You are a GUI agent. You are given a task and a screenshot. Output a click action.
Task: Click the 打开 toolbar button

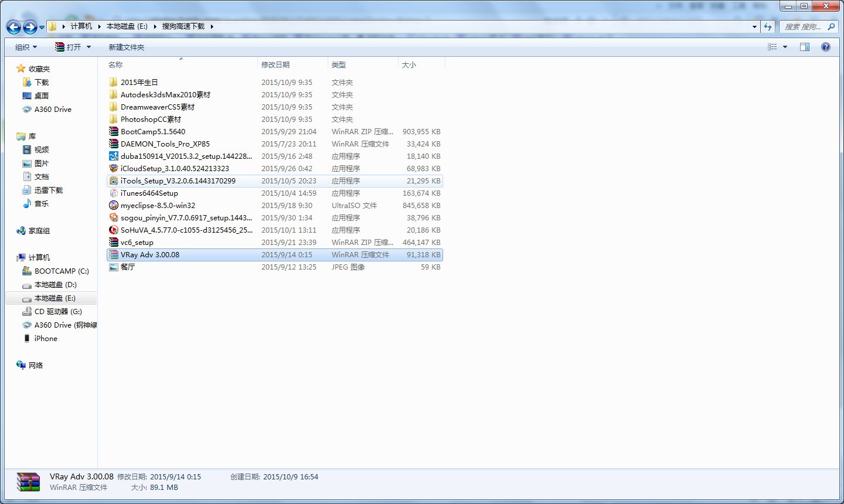[x=68, y=47]
